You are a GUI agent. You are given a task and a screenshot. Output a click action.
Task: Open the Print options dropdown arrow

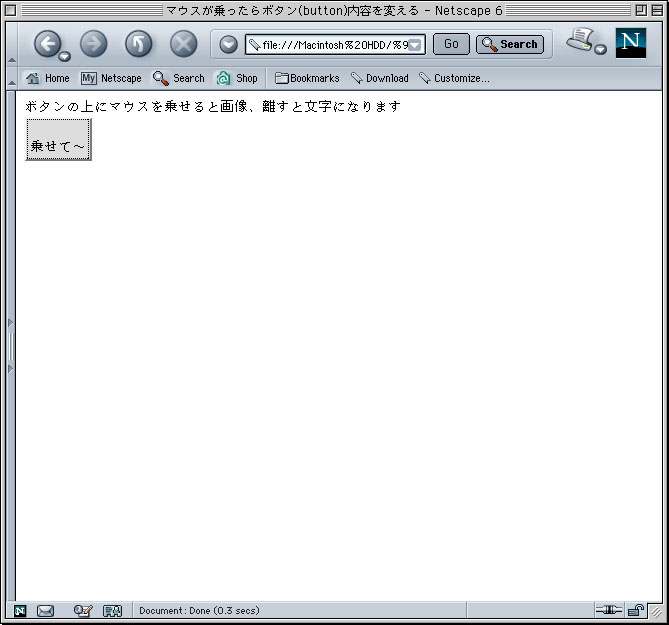point(601,49)
